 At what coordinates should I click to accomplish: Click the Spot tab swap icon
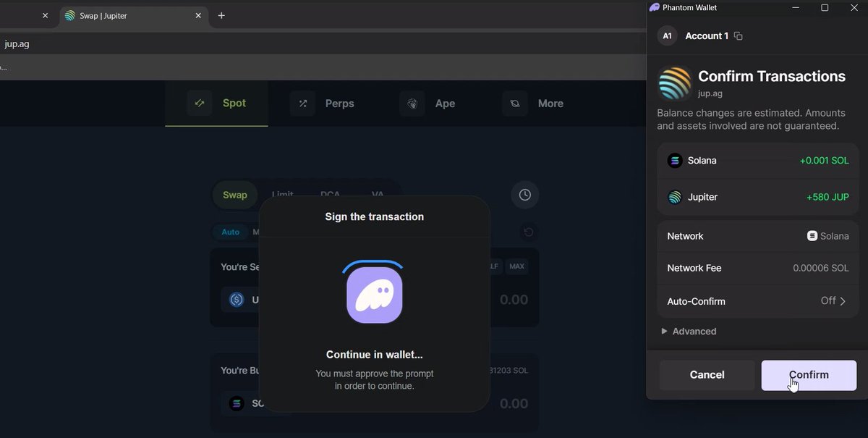coord(199,104)
